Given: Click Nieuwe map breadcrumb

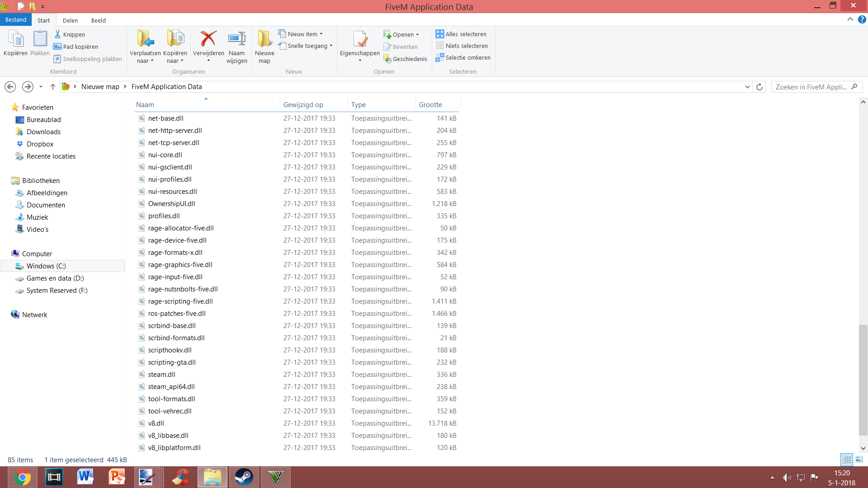Looking at the screenshot, I should 100,87.
